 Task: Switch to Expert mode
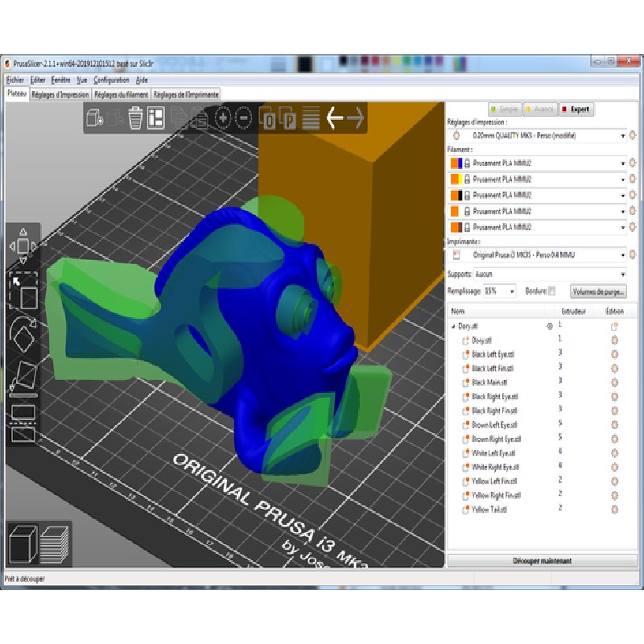576,109
